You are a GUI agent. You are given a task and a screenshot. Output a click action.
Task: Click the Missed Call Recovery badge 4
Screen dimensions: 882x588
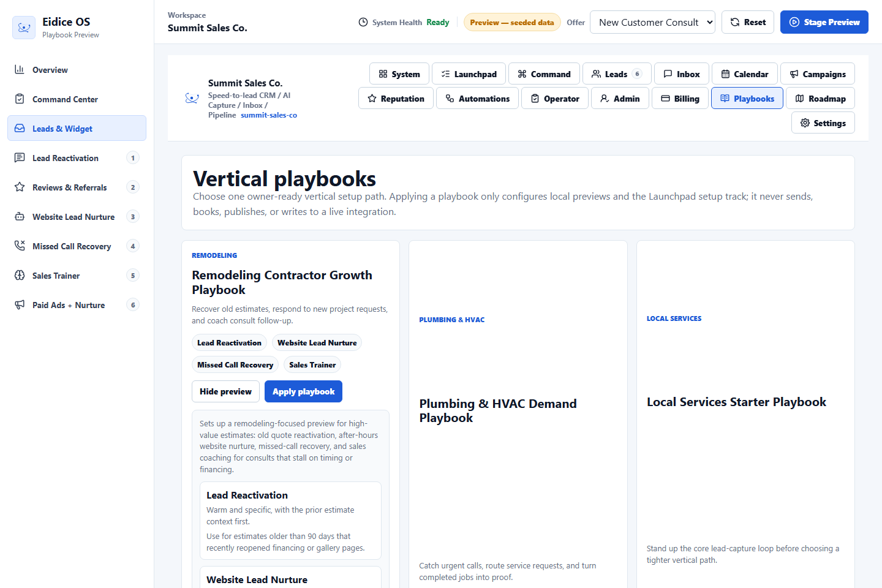pyautogui.click(x=133, y=246)
